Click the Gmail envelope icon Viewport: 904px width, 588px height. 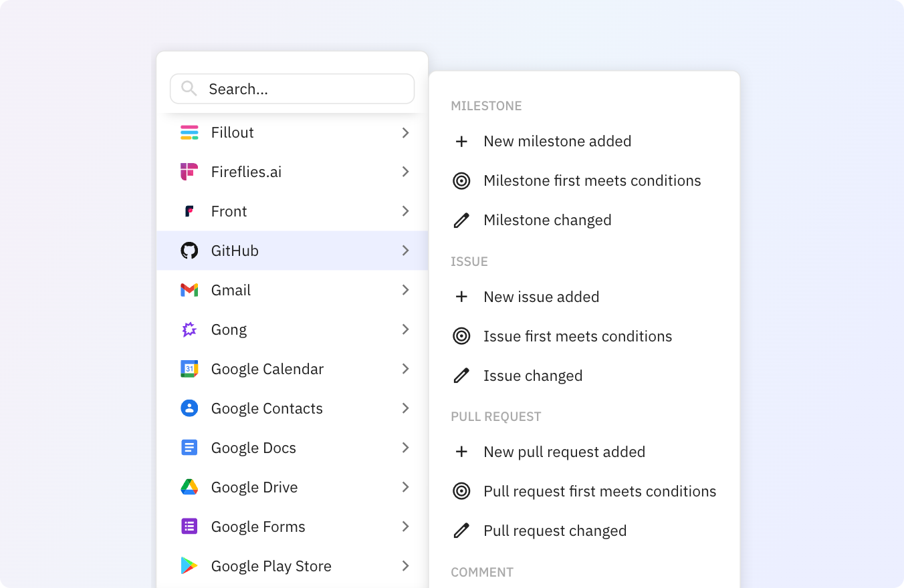tap(189, 290)
